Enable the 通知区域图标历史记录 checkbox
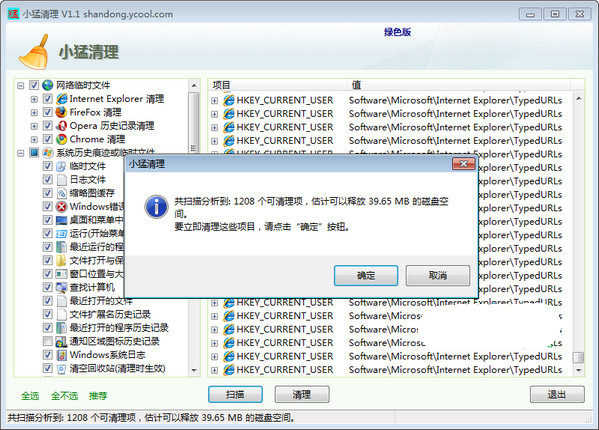This screenshot has height=430, width=599. (x=47, y=341)
